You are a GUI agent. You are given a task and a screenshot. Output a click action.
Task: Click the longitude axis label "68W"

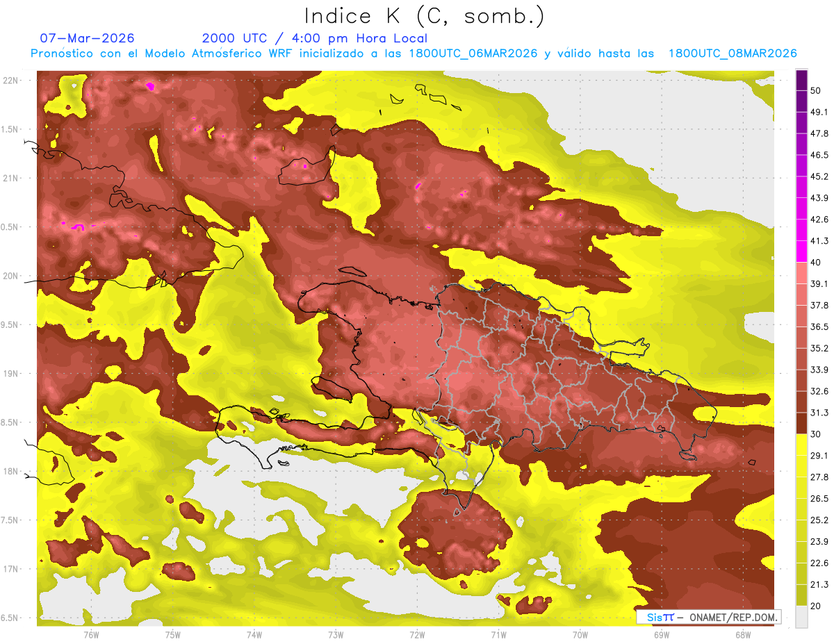(743, 635)
